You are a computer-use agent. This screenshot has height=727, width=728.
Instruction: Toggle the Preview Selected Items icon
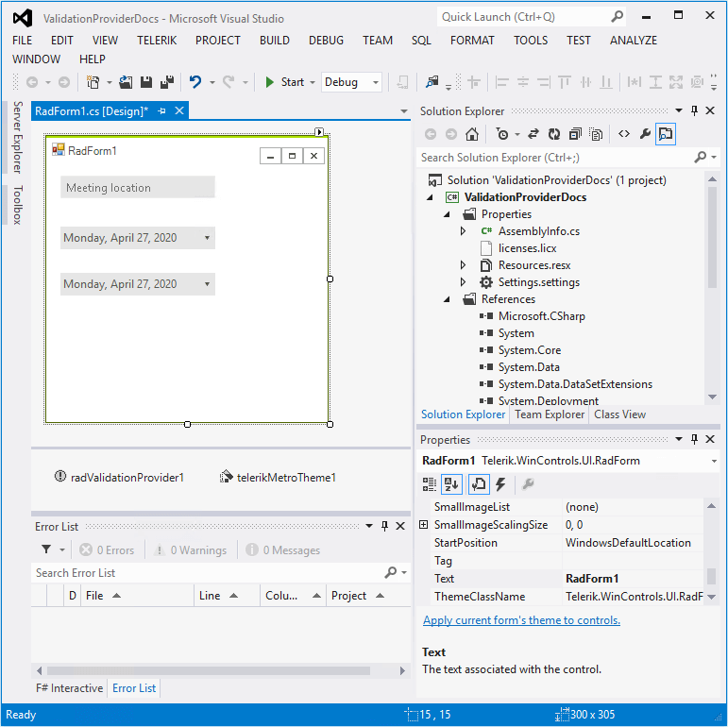[666, 134]
